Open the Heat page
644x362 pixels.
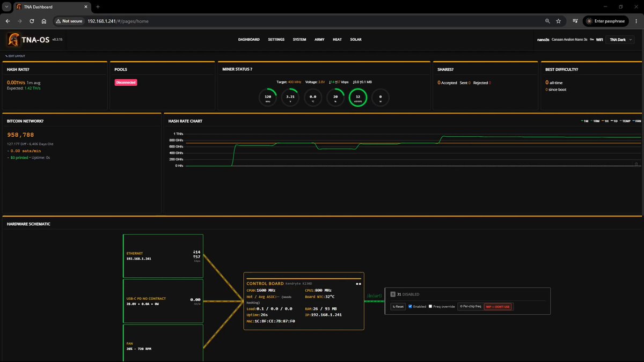[x=337, y=40]
